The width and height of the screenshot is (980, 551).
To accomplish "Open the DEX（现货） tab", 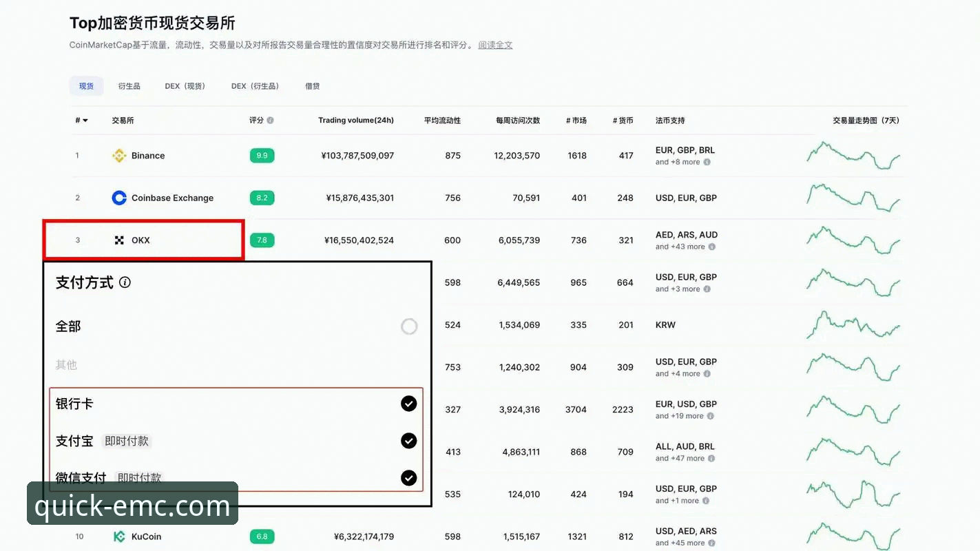I will pyautogui.click(x=185, y=86).
